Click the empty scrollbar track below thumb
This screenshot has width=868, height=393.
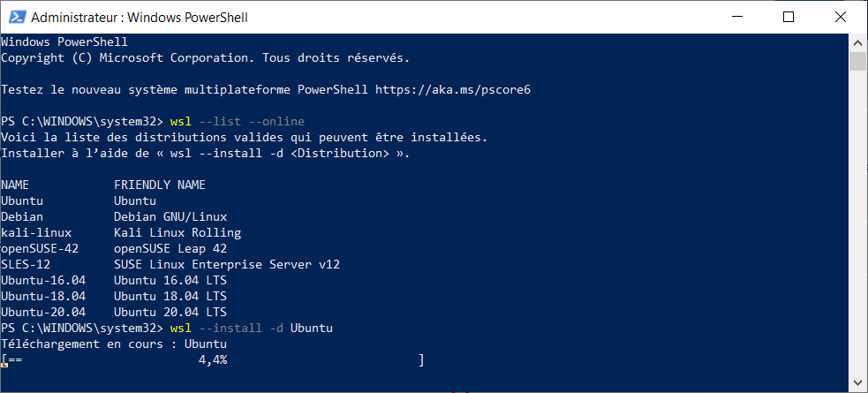click(x=857, y=222)
